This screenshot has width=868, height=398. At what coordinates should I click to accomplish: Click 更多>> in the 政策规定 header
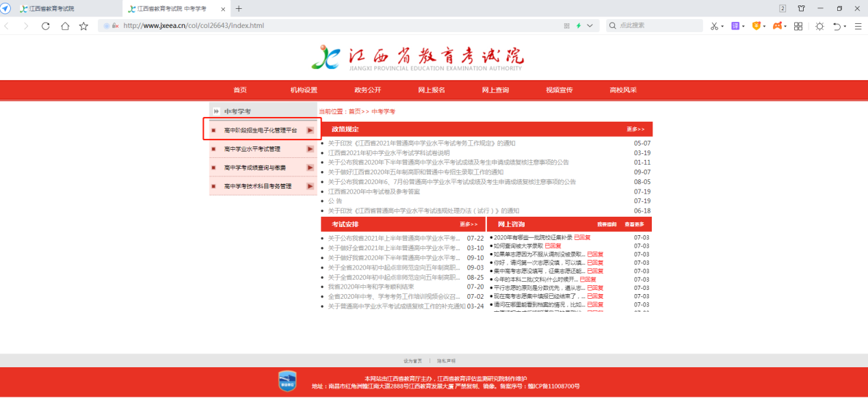(x=635, y=129)
